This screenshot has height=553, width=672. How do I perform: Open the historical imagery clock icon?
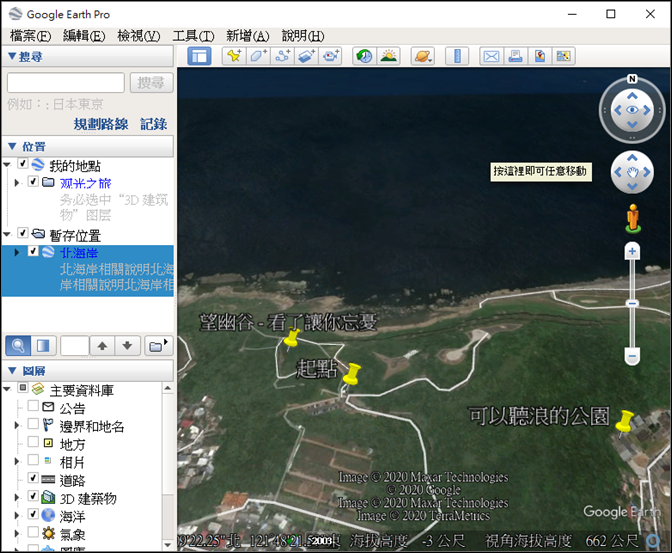coord(364,56)
